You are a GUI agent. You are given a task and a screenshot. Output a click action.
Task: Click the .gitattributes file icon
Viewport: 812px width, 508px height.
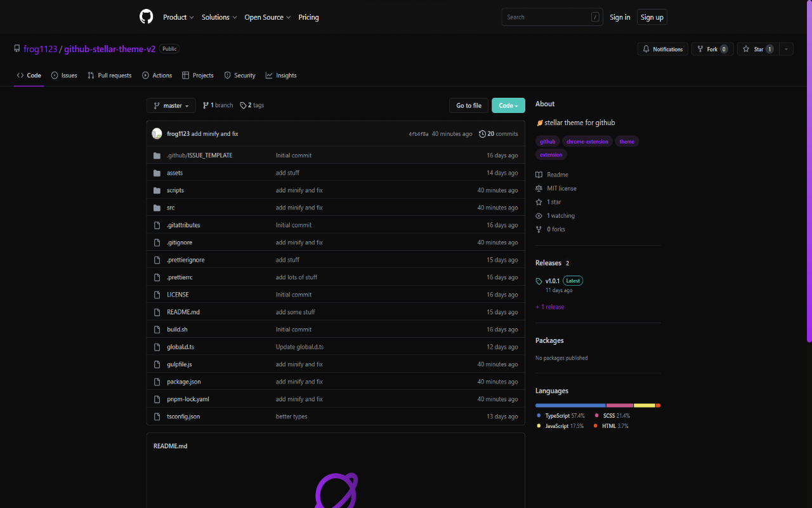click(x=157, y=225)
